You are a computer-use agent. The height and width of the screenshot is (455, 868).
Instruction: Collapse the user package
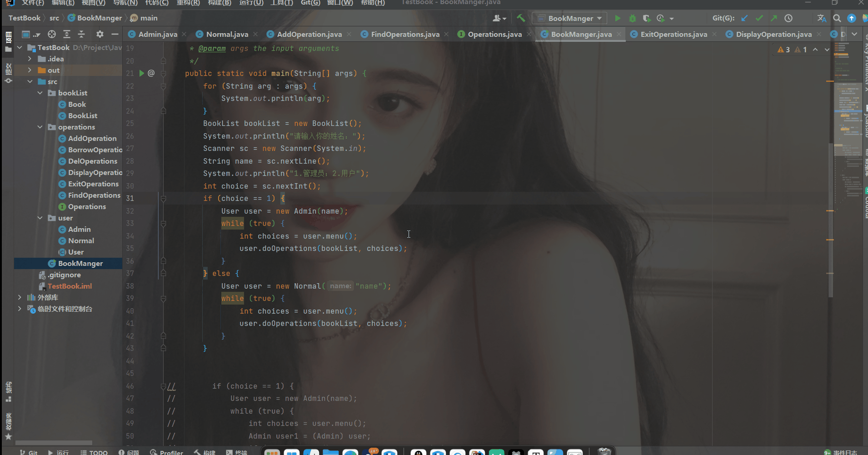pos(40,218)
